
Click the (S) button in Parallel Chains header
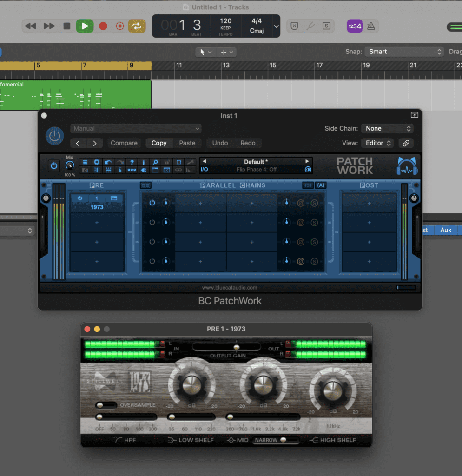(308, 185)
